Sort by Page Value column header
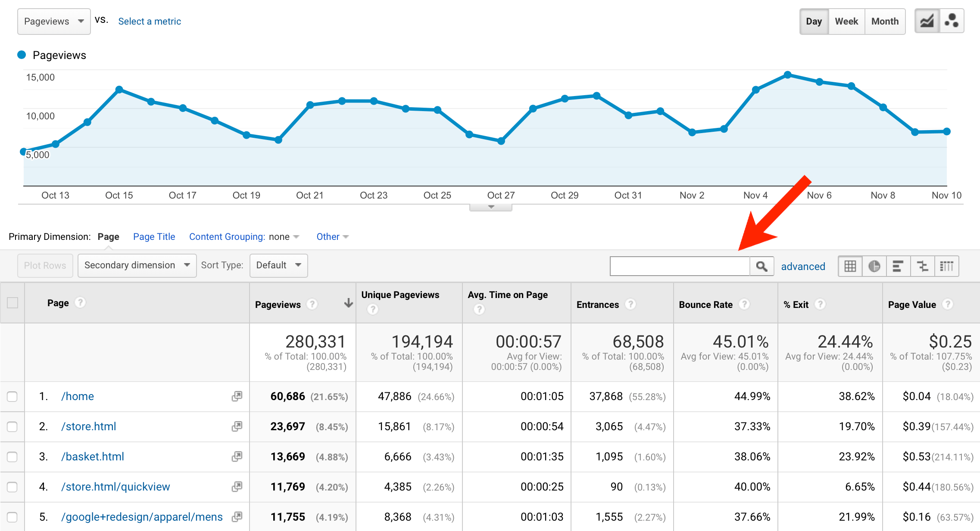Viewport: 980px width, 531px height. [912, 304]
